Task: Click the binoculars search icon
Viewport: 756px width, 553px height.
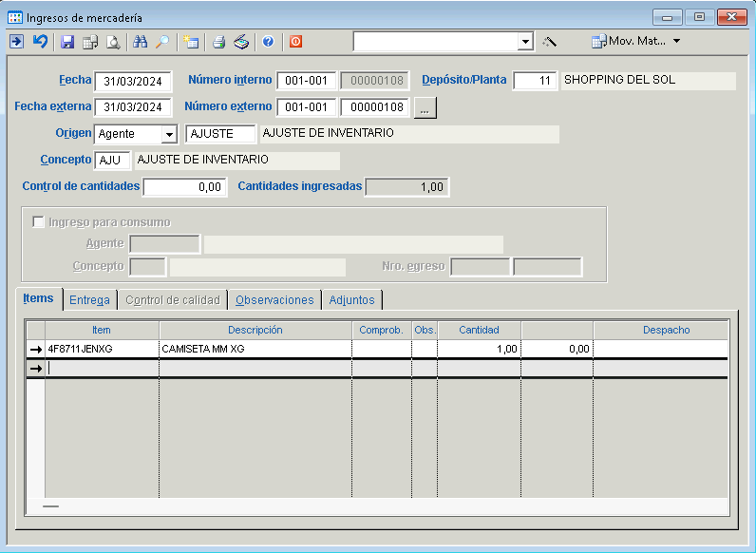Action: (x=141, y=42)
